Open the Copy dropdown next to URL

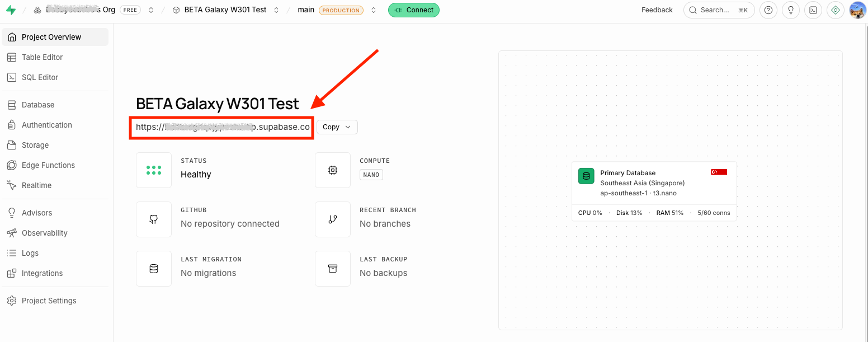click(337, 127)
